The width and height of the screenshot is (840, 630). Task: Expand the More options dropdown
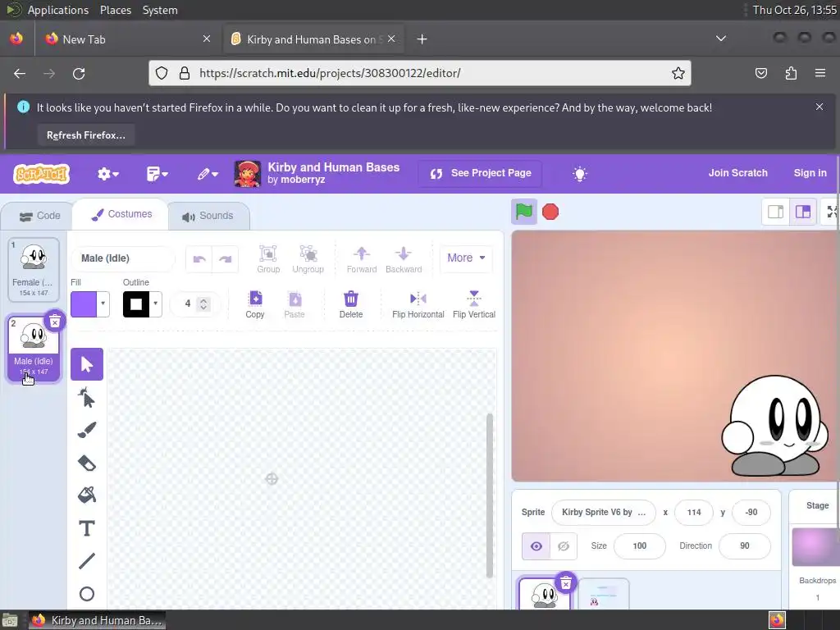[x=466, y=258]
